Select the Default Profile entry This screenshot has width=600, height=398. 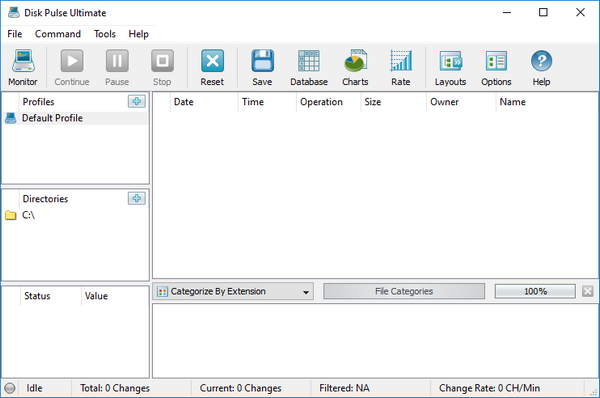pyautogui.click(x=75, y=118)
